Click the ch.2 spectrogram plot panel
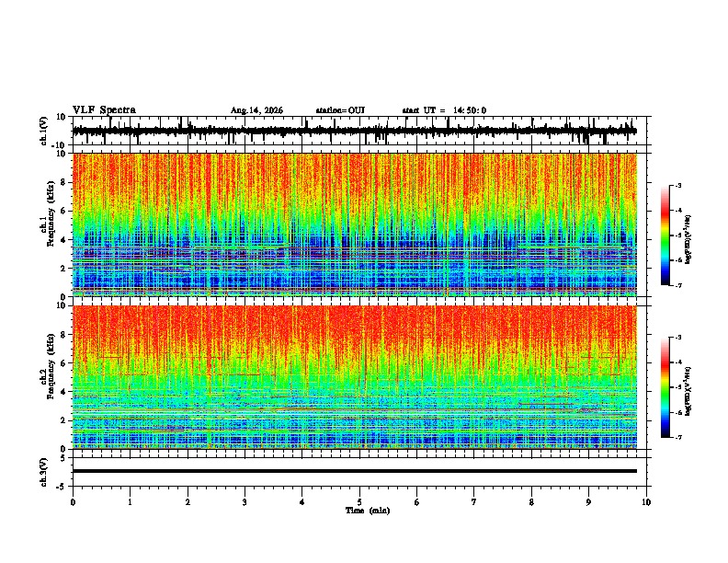The image size is (728, 563). (x=355, y=377)
